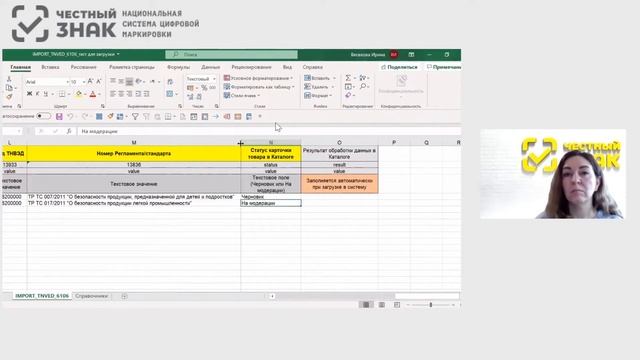The height and width of the screenshot is (360, 640).
Task: Click the Save floppy icon in quick toolbar
Action: (x=59, y=117)
